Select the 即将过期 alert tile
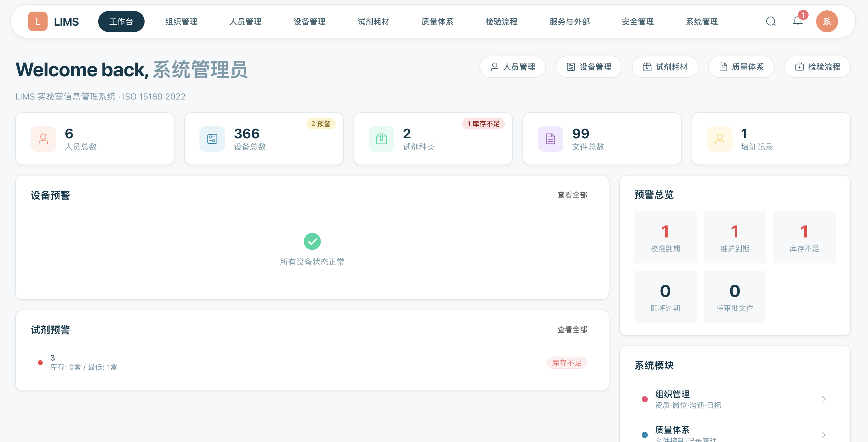 (665, 297)
